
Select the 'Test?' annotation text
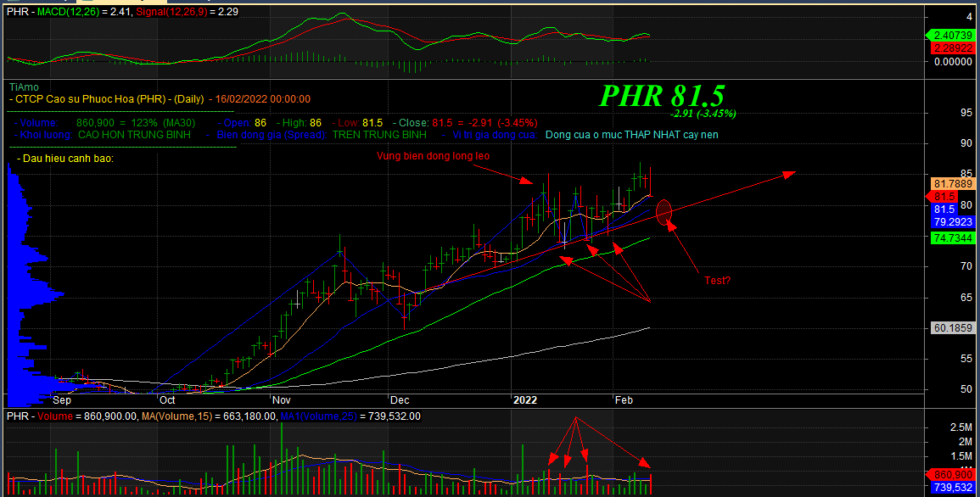coord(718,281)
